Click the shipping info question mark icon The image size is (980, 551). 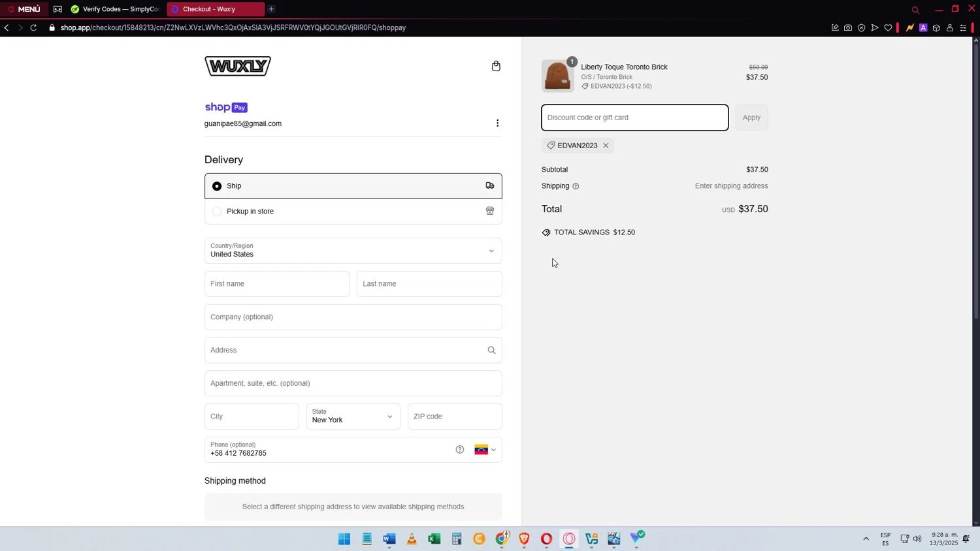click(576, 187)
